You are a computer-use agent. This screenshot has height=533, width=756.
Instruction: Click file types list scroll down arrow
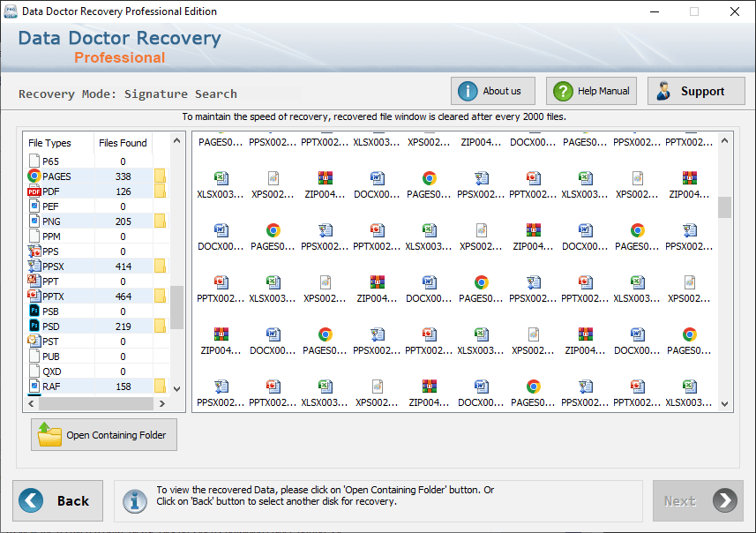(x=177, y=389)
